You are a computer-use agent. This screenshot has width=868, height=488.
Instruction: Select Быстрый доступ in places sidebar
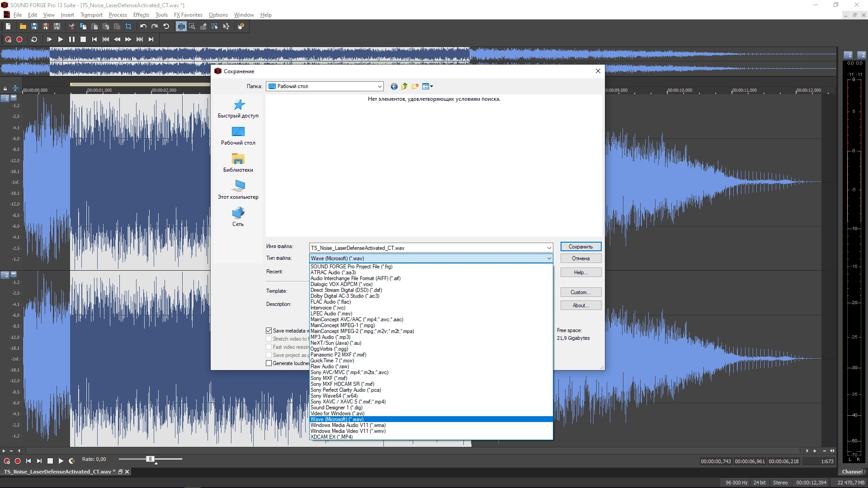pos(238,109)
